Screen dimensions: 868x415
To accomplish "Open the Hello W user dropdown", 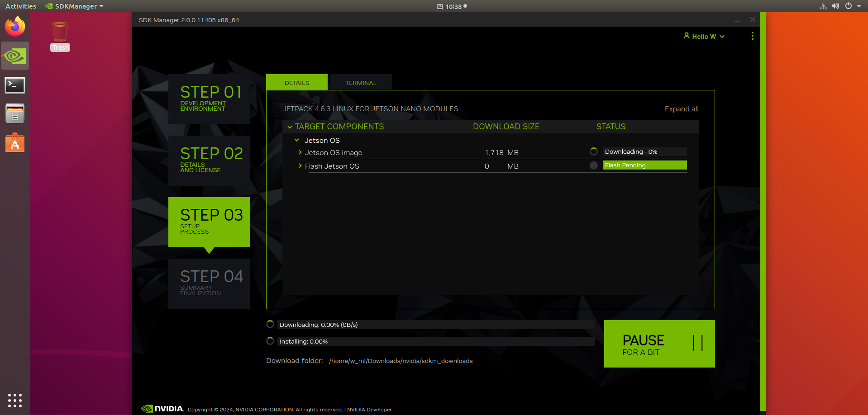I will 704,37.
